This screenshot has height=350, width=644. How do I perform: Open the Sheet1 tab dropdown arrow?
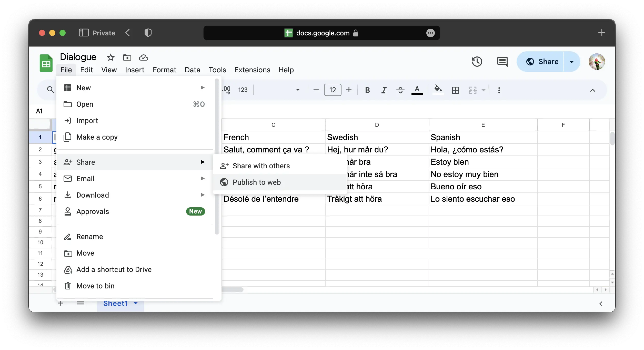click(136, 303)
